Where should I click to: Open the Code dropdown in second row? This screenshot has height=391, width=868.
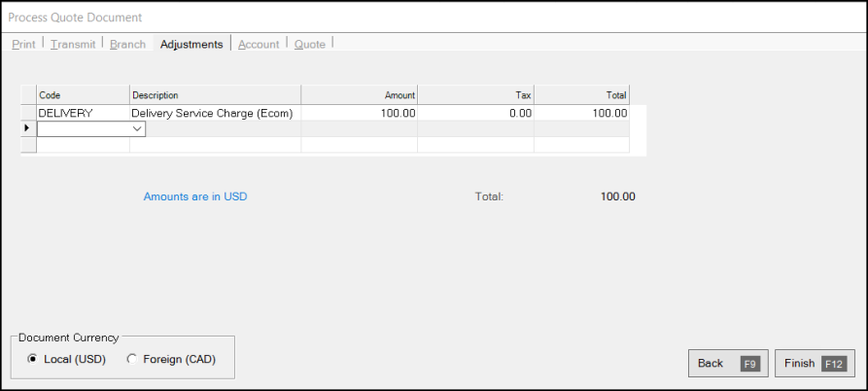[137, 128]
